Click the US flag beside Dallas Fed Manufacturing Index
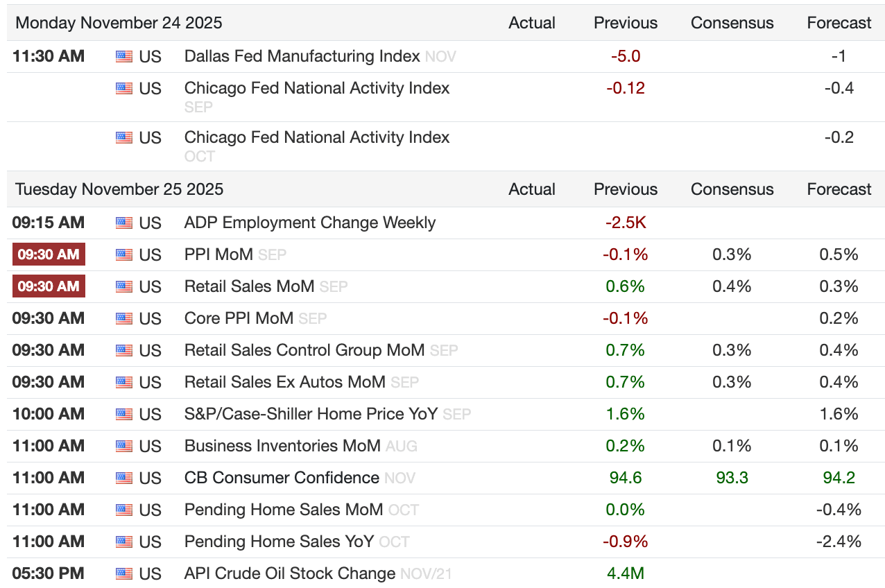 (x=124, y=56)
